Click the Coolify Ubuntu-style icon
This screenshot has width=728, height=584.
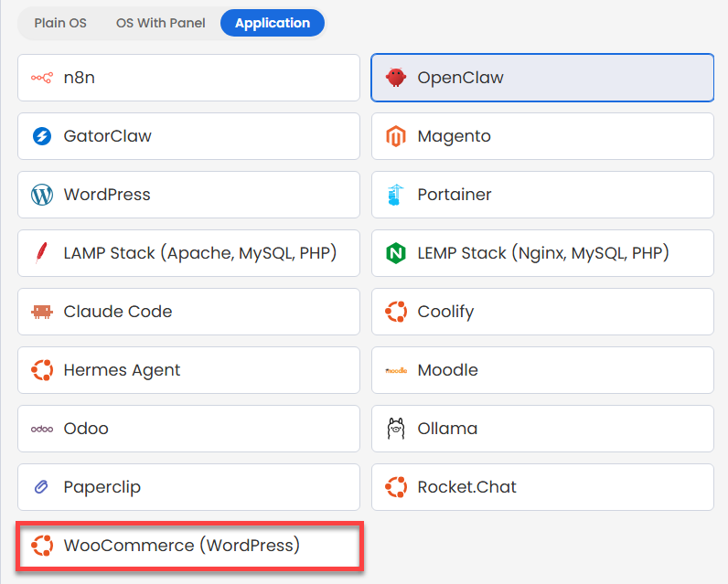396,312
